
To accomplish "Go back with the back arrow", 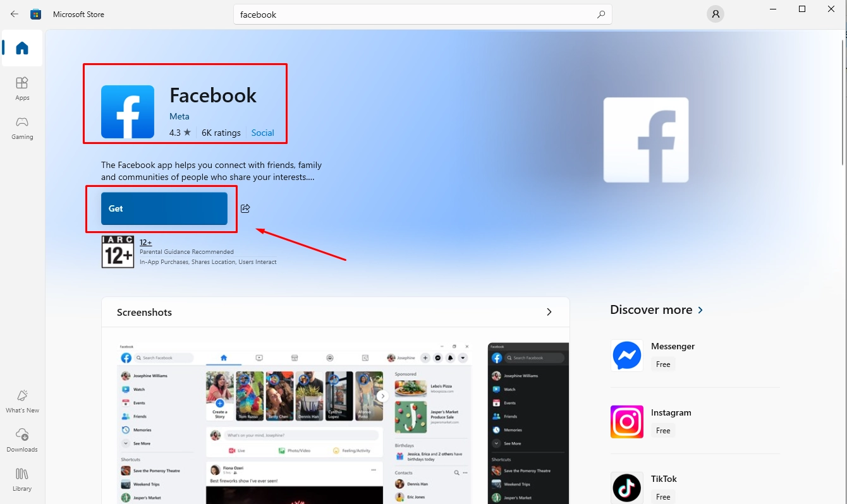I will [15, 14].
